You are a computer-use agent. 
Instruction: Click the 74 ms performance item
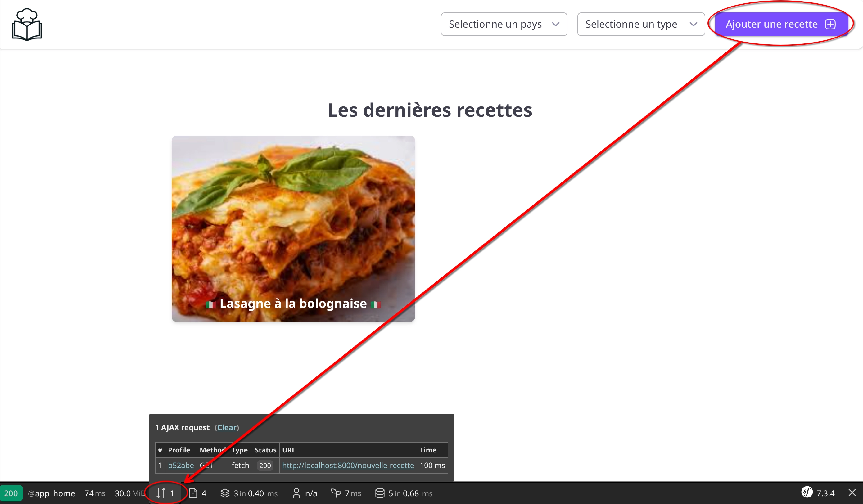coord(94,493)
